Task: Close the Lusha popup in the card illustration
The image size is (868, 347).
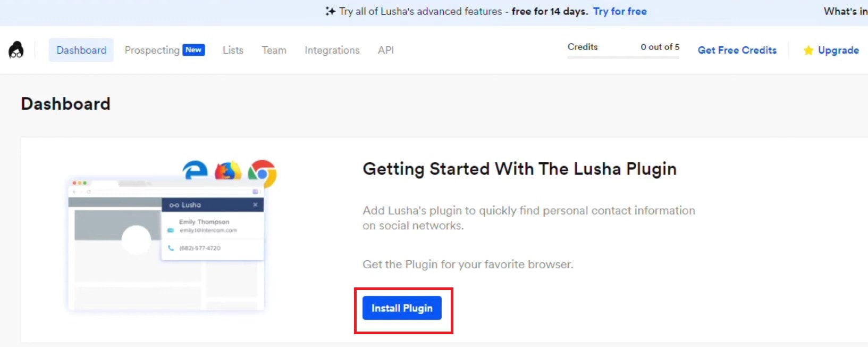Action: (x=255, y=204)
